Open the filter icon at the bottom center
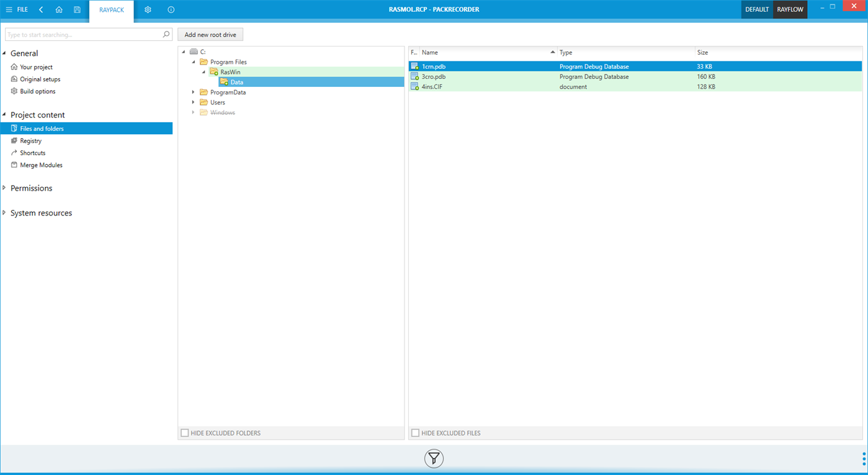 point(433,458)
